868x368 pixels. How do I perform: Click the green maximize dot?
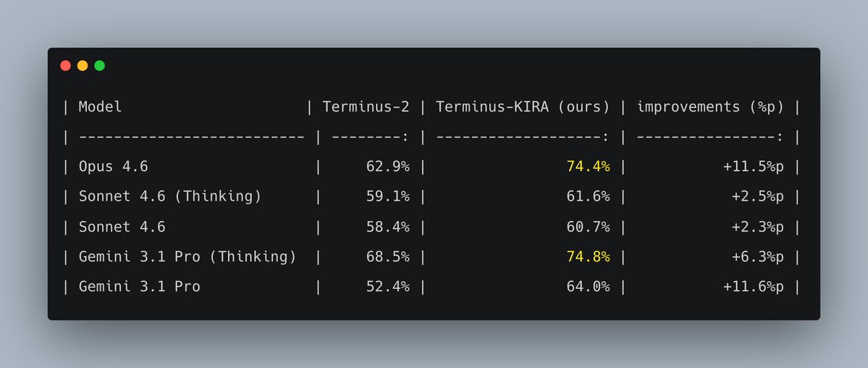pos(100,66)
